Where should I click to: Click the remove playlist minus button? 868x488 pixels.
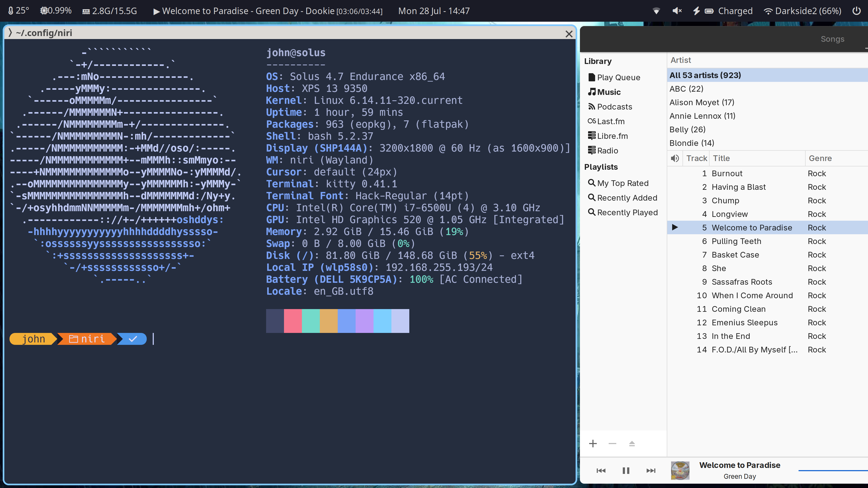tap(612, 444)
